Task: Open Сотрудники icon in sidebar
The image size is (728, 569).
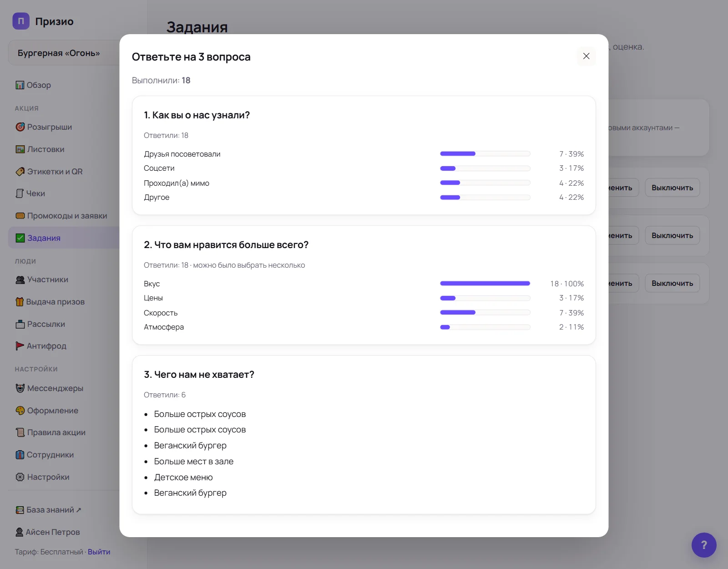Action: [20, 455]
